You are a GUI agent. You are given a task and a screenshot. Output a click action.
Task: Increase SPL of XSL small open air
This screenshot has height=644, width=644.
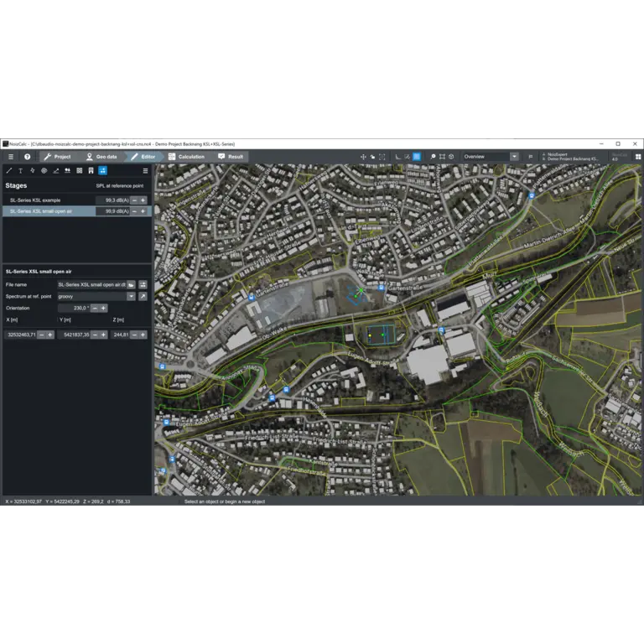pos(143,211)
